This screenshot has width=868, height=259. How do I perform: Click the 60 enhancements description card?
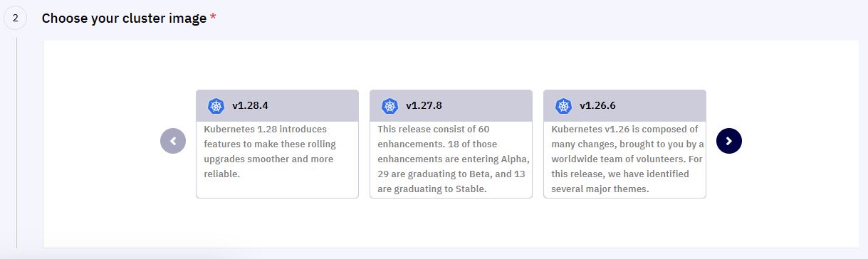pyautogui.click(x=451, y=159)
